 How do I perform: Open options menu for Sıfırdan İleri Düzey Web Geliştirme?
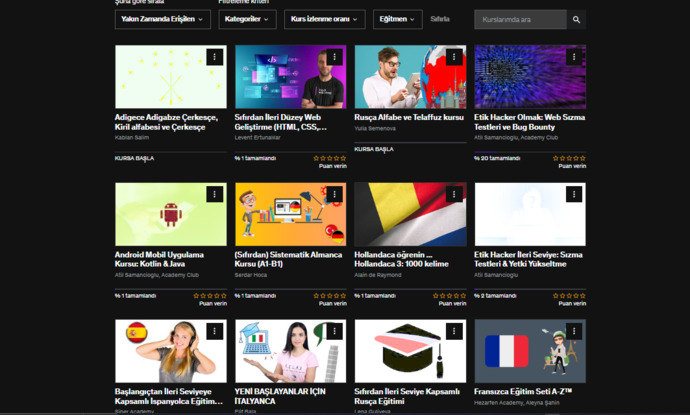pyautogui.click(x=334, y=57)
